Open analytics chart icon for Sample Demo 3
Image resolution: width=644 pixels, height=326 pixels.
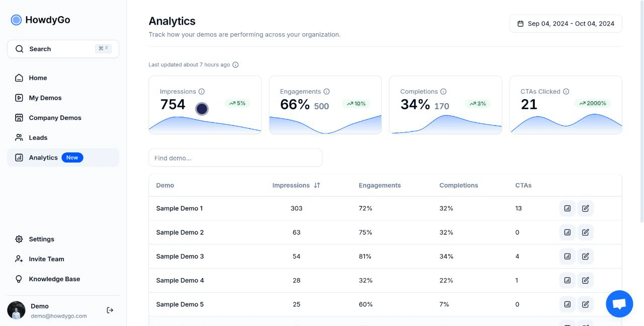point(567,257)
